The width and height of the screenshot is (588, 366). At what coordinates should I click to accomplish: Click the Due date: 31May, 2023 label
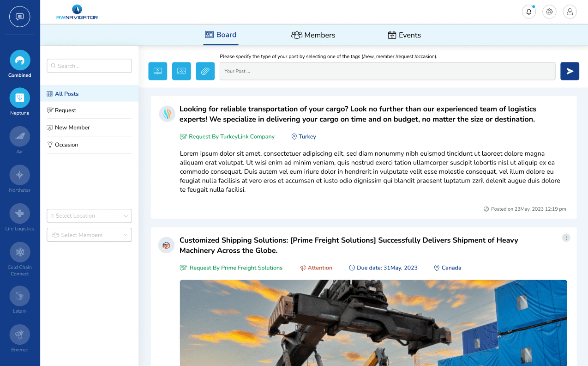click(x=383, y=268)
